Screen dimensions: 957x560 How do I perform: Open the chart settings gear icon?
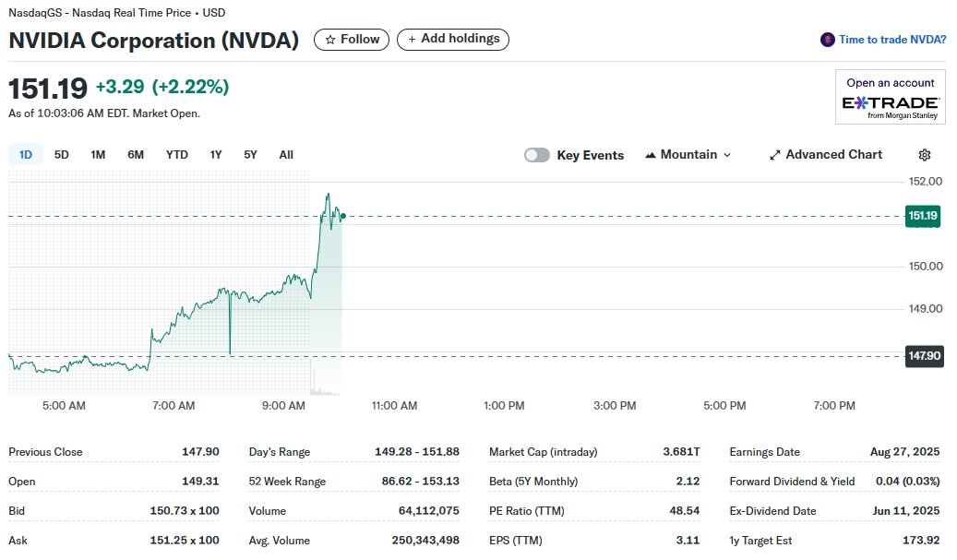pyautogui.click(x=925, y=154)
